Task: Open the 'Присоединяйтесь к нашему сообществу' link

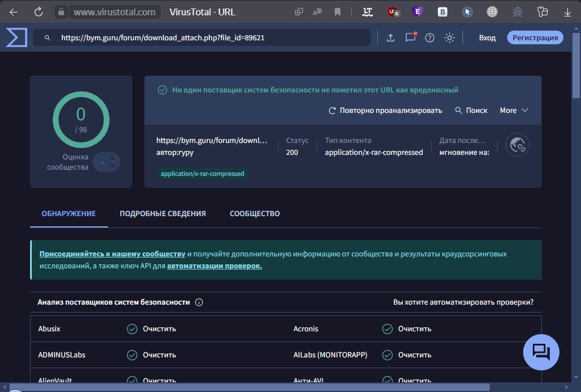Action: tap(112, 254)
